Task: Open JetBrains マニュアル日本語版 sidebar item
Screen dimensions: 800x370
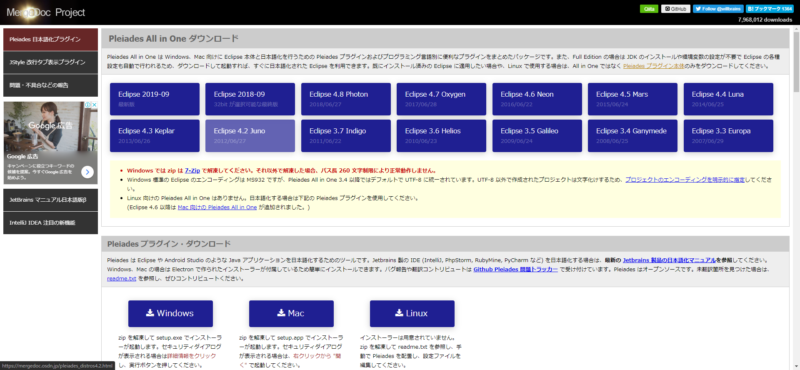Action: click(x=51, y=200)
